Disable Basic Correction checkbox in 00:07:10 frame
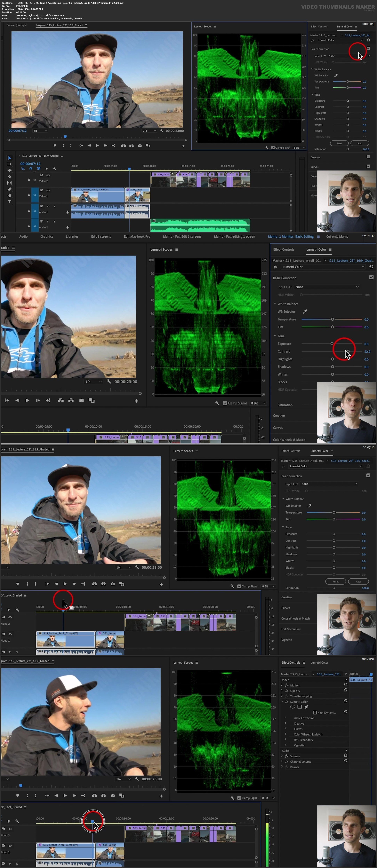Image resolution: width=377 pixels, height=868 pixels. point(368,475)
